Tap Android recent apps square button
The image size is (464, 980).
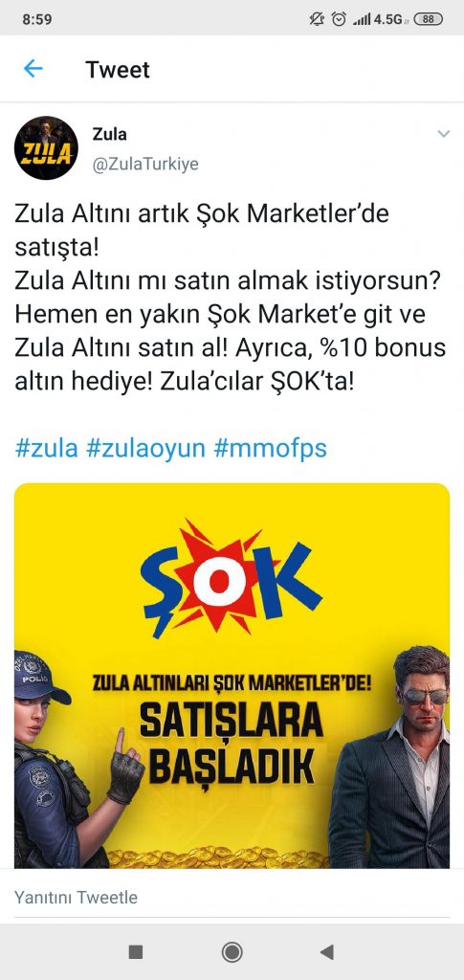coord(136,952)
